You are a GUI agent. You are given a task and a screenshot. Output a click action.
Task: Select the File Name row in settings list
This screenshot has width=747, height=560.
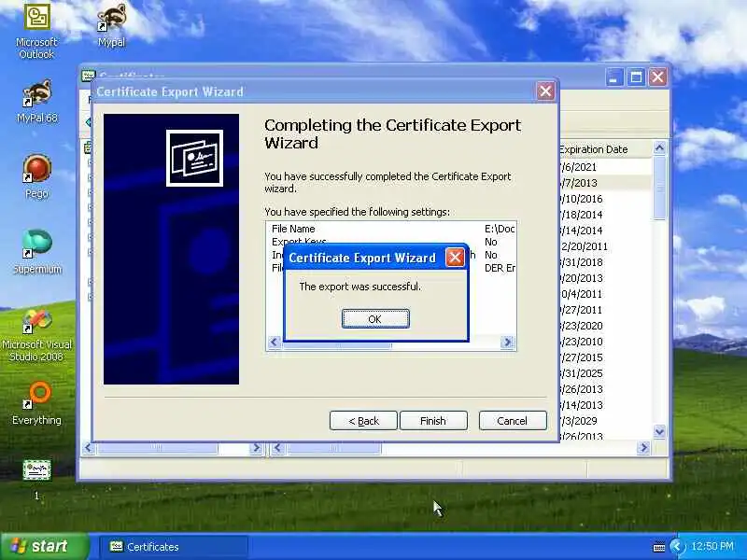(390, 229)
